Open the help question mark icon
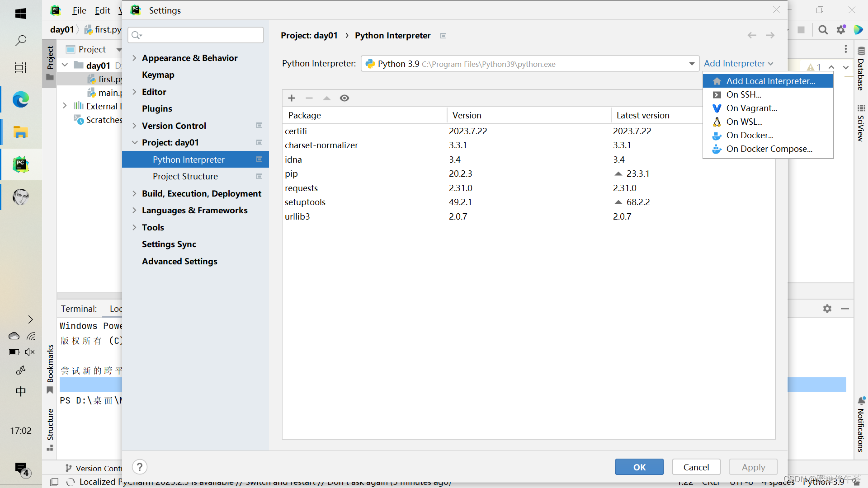 tap(140, 467)
